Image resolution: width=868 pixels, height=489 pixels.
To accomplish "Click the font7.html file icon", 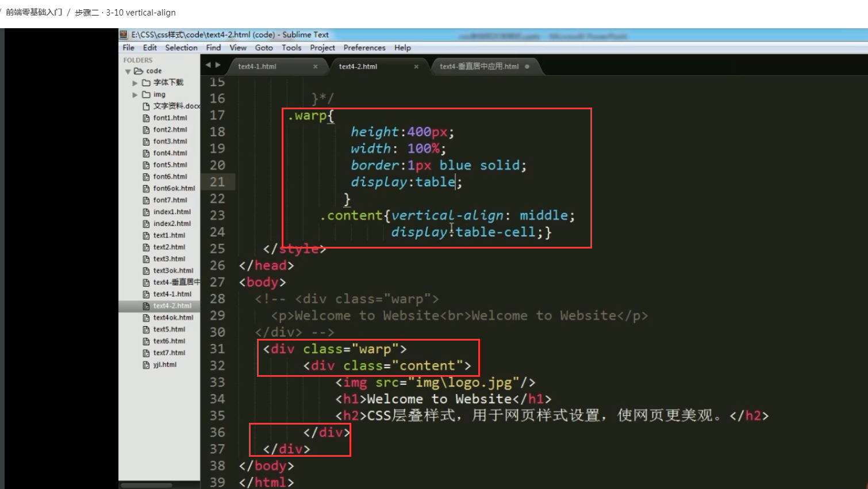I will coord(146,200).
